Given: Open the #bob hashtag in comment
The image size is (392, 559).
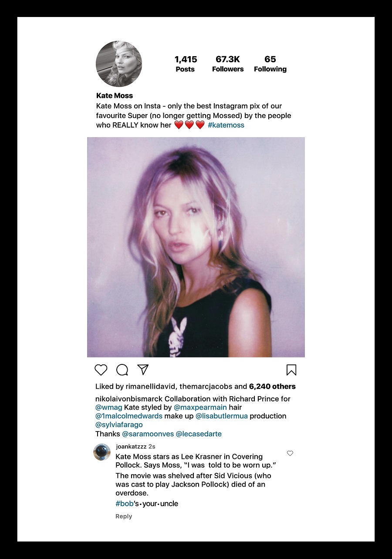Looking at the screenshot, I should coord(124,504).
